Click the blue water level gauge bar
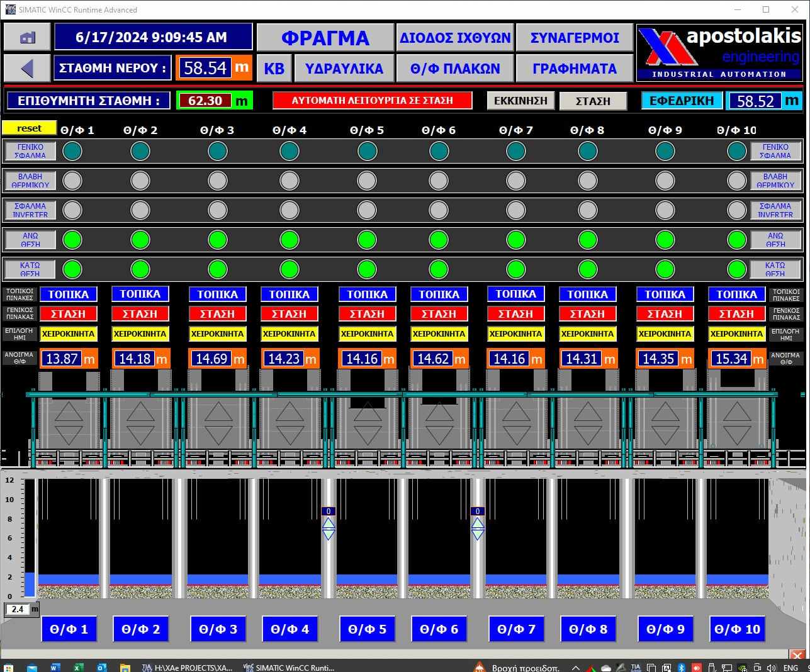 30,584
